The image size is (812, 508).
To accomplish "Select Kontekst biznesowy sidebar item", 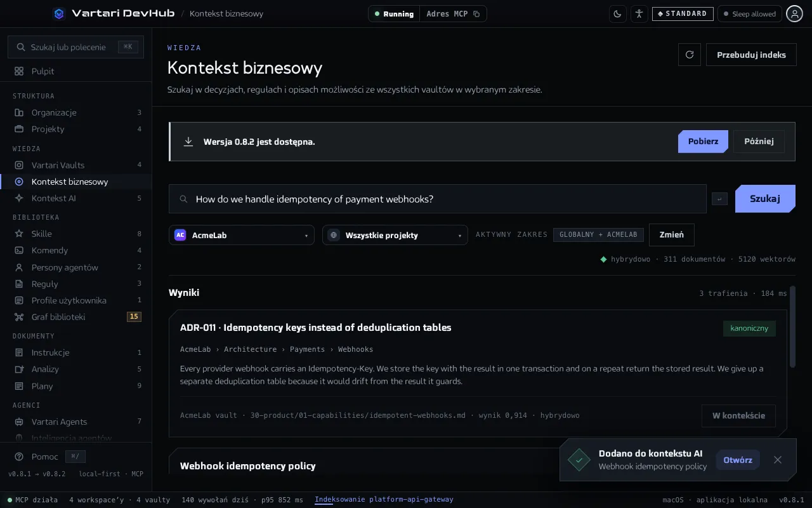I will pyautogui.click(x=76, y=182).
